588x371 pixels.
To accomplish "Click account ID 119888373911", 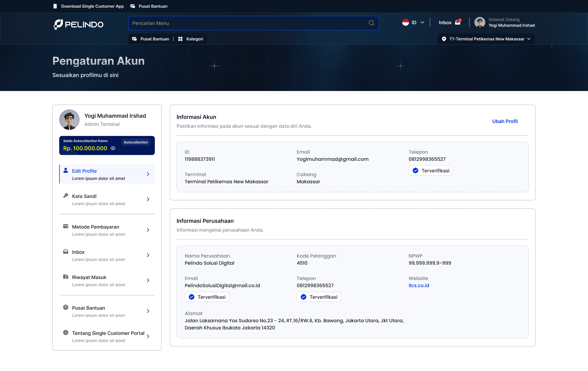I will tap(200, 159).
